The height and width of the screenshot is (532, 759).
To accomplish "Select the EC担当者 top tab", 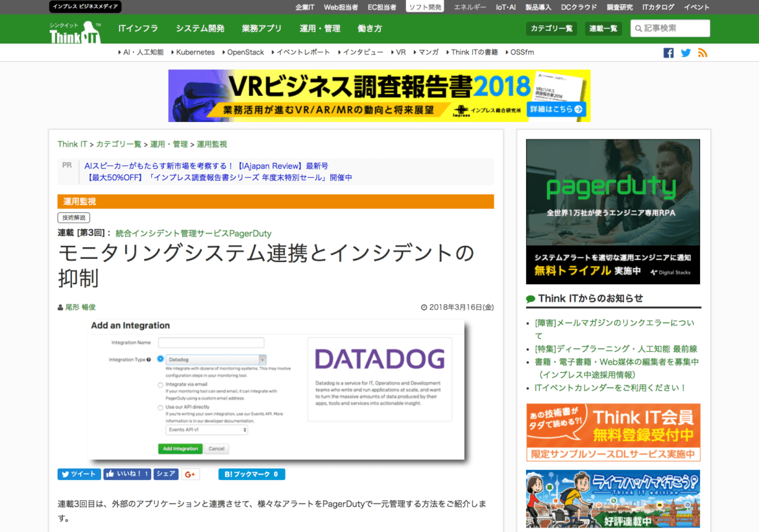I will point(381,7).
